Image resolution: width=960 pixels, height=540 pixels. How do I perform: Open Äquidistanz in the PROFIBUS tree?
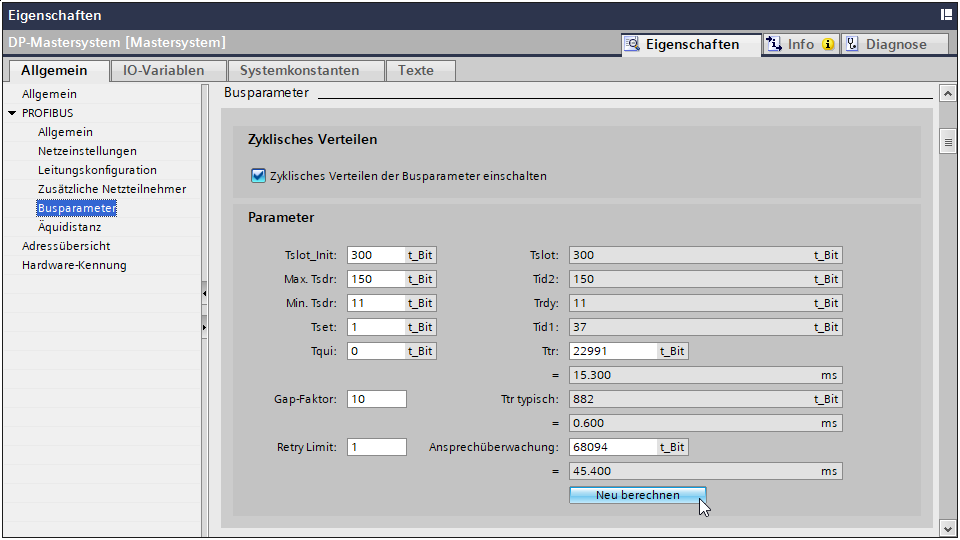pyautogui.click(x=71, y=227)
